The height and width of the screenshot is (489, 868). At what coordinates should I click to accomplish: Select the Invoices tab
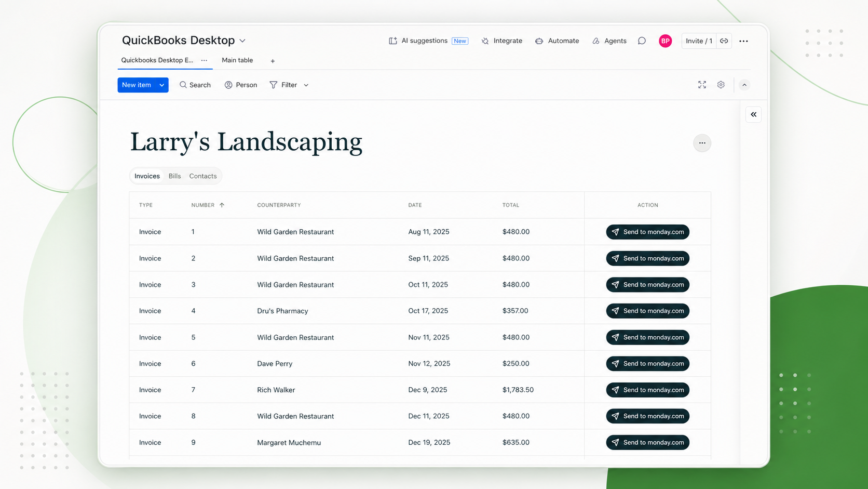tap(147, 176)
